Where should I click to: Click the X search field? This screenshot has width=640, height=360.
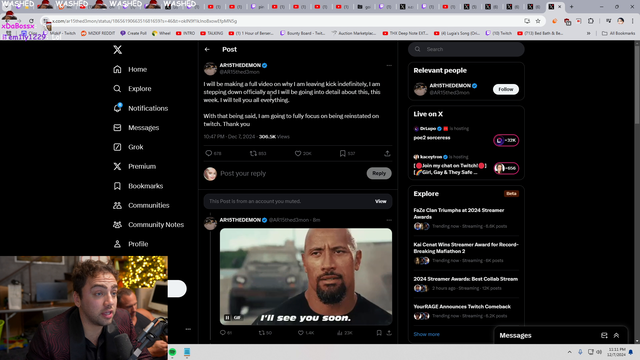(466, 49)
